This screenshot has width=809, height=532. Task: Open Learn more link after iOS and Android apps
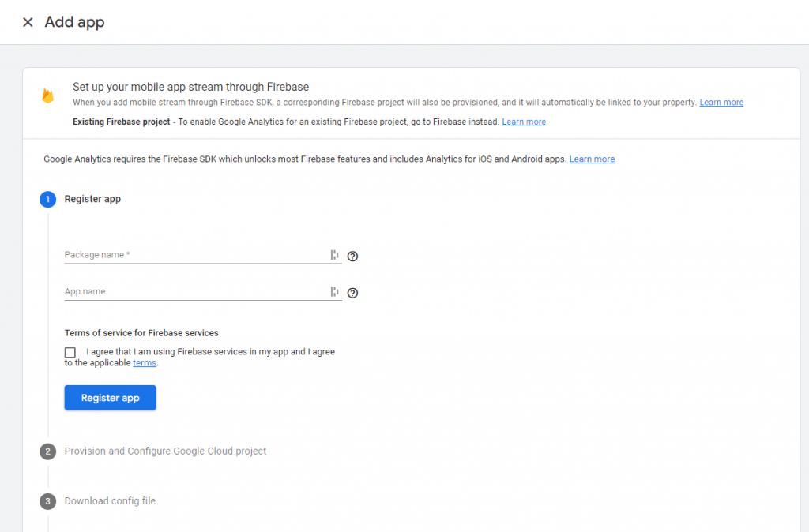pyautogui.click(x=592, y=159)
